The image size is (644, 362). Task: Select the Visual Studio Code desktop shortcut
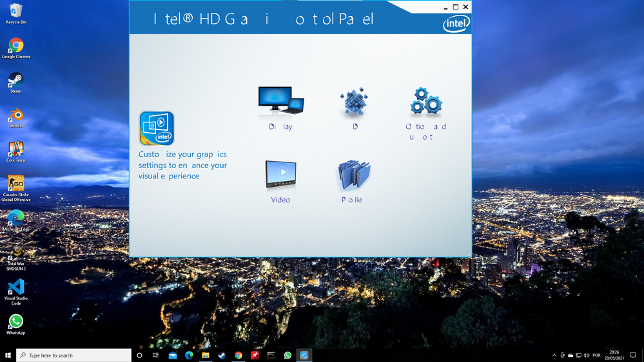point(16,292)
